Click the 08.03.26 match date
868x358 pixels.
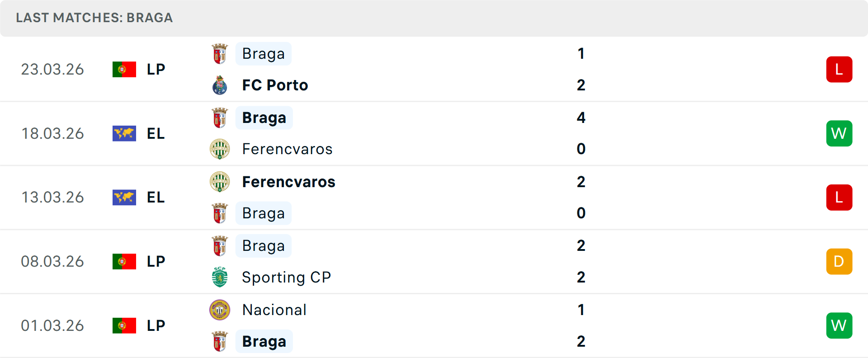pos(52,261)
